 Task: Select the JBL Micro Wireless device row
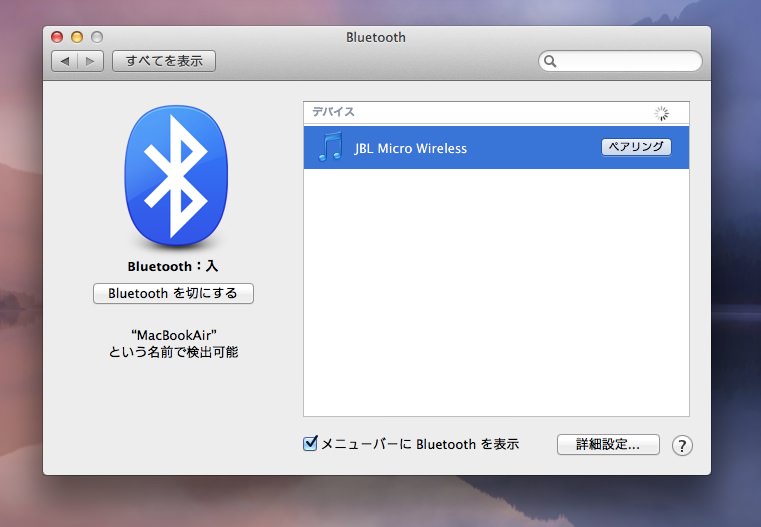click(x=496, y=148)
